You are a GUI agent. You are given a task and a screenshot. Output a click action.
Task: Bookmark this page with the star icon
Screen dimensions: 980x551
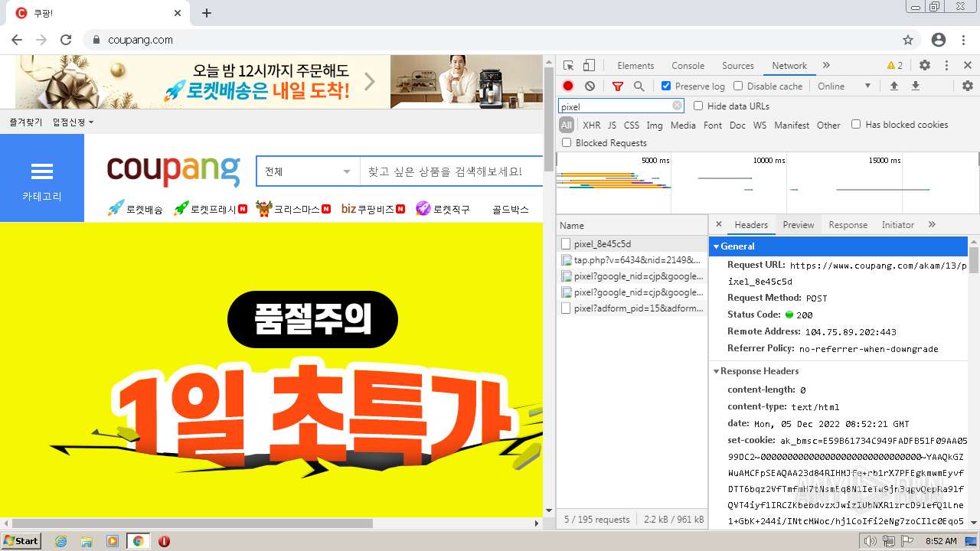[908, 40]
